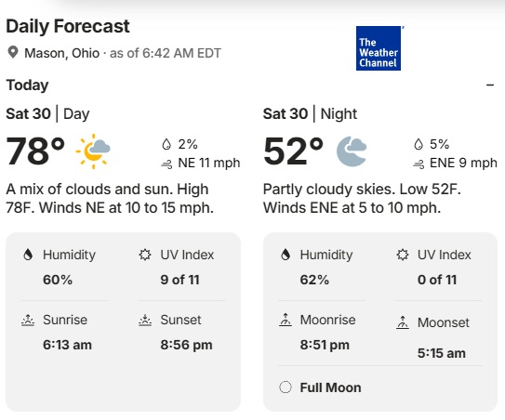Click the Moonset icon in night details
The width and height of the screenshot is (505, 420).
pyautogui.click(x=403, y=322)
